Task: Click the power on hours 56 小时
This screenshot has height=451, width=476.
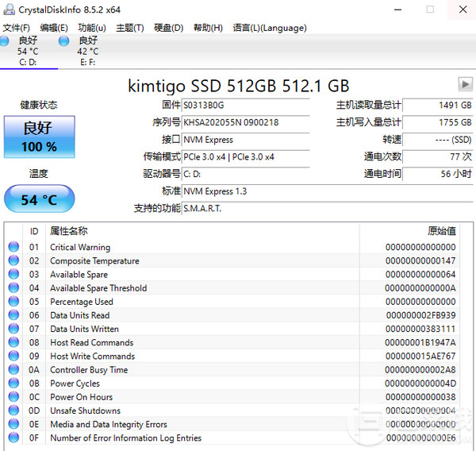Action: click(x=437, y=174)
